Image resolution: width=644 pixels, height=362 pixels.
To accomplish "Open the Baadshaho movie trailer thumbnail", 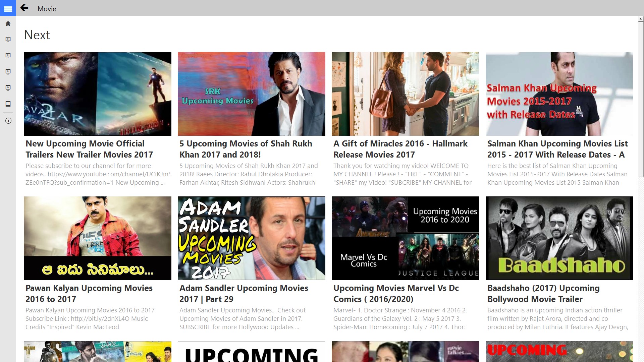I will click(559, 238).
